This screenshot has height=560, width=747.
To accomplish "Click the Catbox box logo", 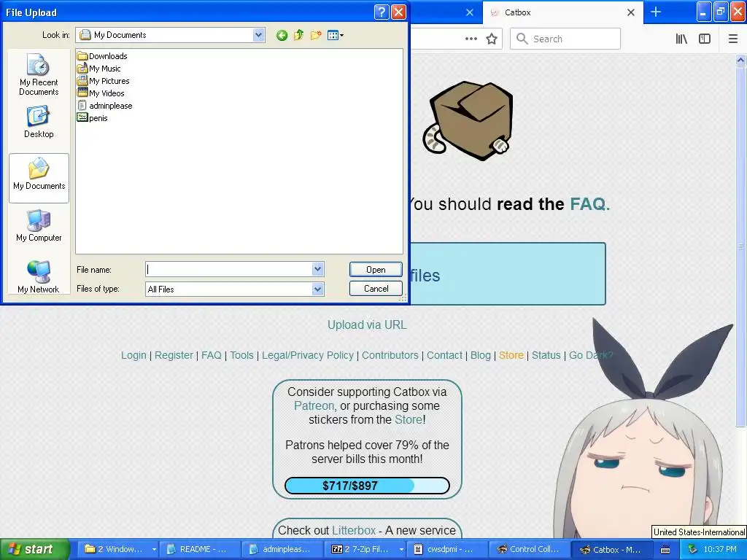I will (x=468, y=120).
